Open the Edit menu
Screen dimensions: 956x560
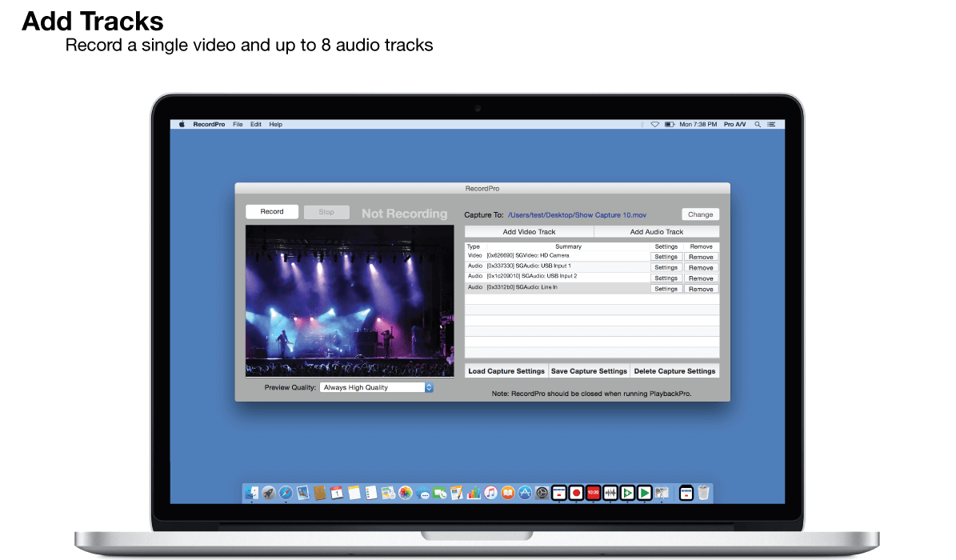click(256, 125)
